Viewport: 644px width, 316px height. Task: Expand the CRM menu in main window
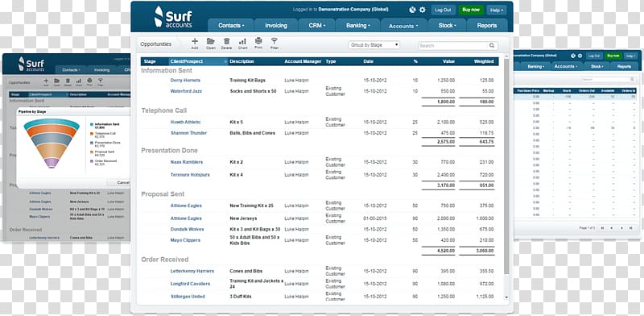pyautogui.click(x=316, y=25)
